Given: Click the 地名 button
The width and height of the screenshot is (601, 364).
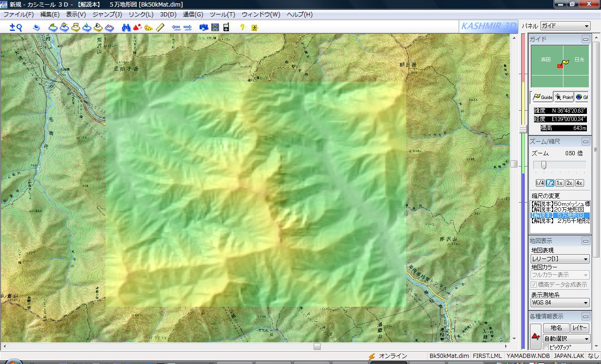Looking at the screenshot, I should click(556, 328).
